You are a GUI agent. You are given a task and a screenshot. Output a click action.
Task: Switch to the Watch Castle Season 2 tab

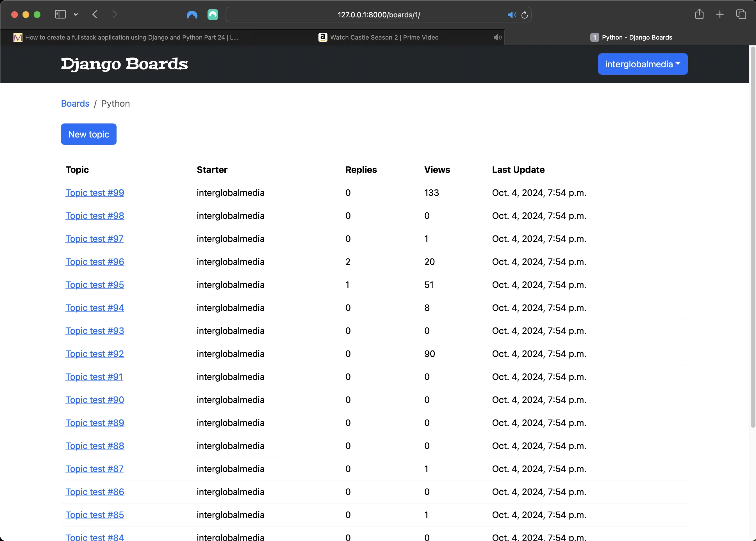click(378, 37)
